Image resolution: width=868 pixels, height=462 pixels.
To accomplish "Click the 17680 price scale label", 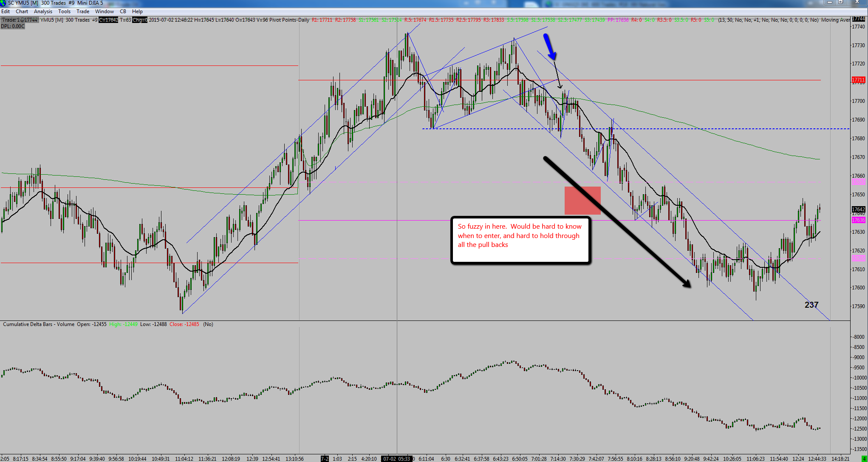I will pyautogui.click(x=858, y=139).
